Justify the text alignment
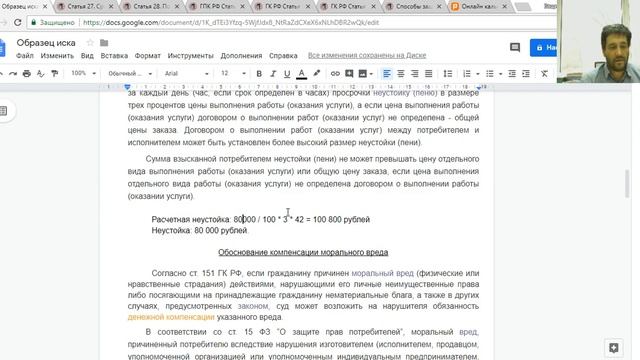 point(429,73)
